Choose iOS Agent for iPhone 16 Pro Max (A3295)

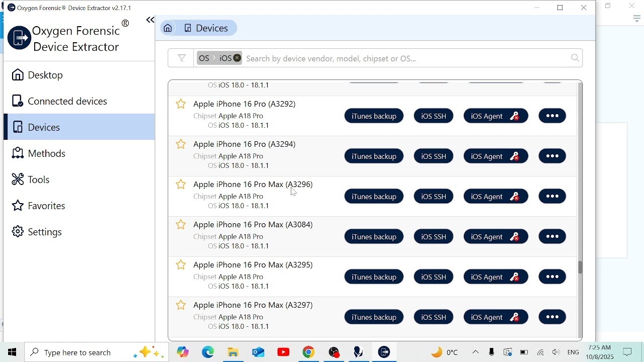[496, 277]
